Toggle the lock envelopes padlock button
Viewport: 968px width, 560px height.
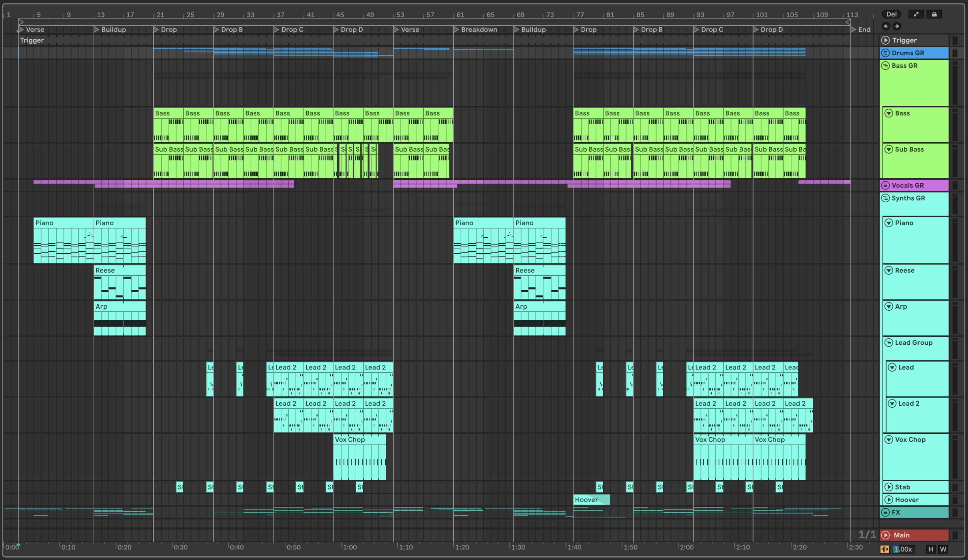[934, 14]
